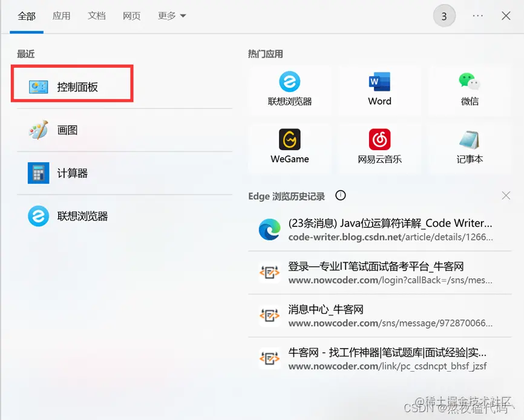
Task: Click the info circle beside Edge 浏览历史记录
Action: (340, 195)
